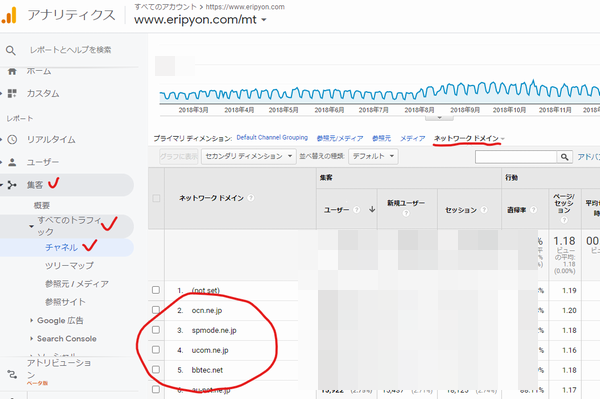Toggle the select-all checkbox in table header

156,198
